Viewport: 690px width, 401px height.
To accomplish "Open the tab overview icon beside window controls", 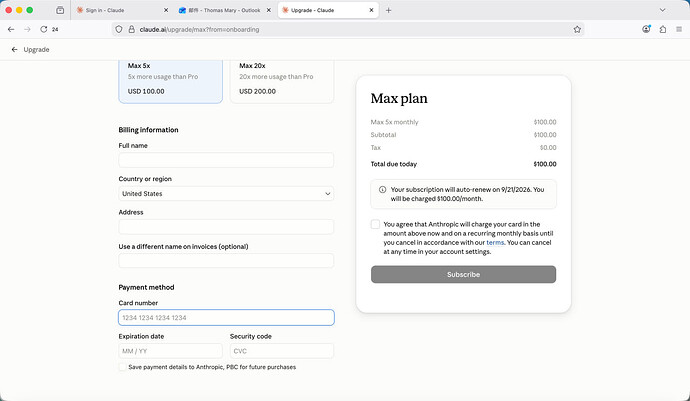I will [x=60, y=10].
